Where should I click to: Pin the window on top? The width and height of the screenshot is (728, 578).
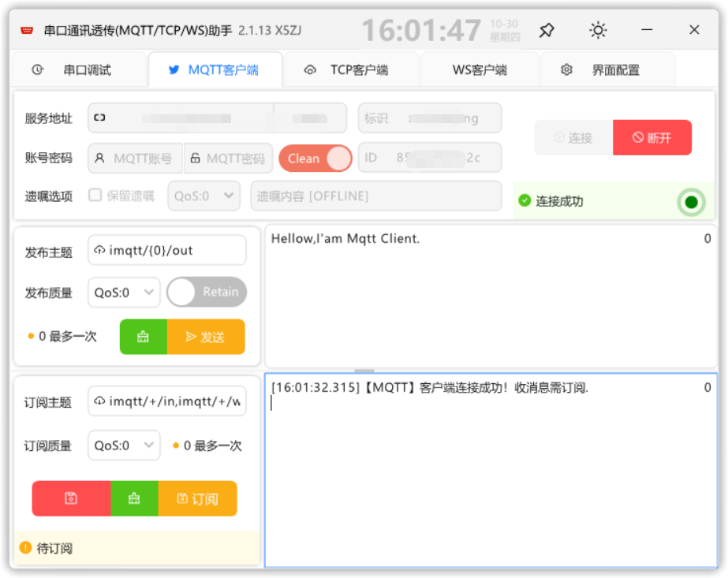tap(547, 31)
